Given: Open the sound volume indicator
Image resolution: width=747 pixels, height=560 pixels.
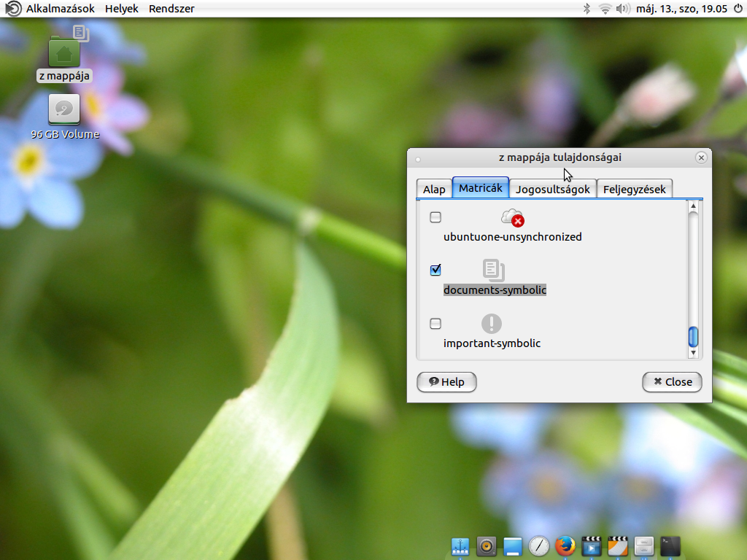Looking at the screenshot, I should (x=623, y=9).
